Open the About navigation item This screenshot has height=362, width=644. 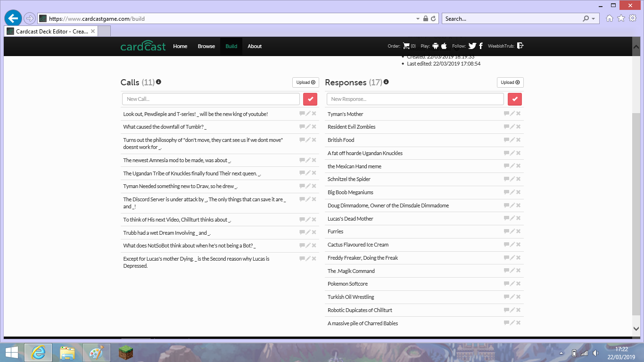(x=255, y=46)
